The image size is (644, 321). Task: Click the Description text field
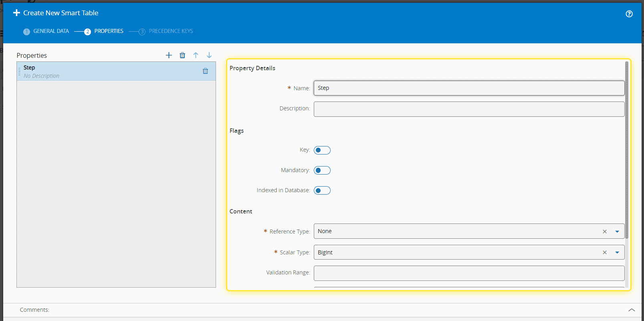coord(468,109)
